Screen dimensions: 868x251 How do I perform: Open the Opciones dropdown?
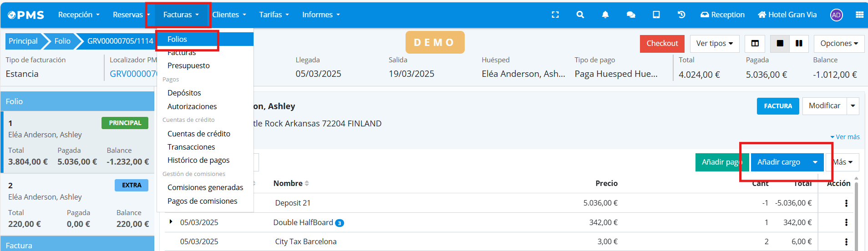(838, 44)
